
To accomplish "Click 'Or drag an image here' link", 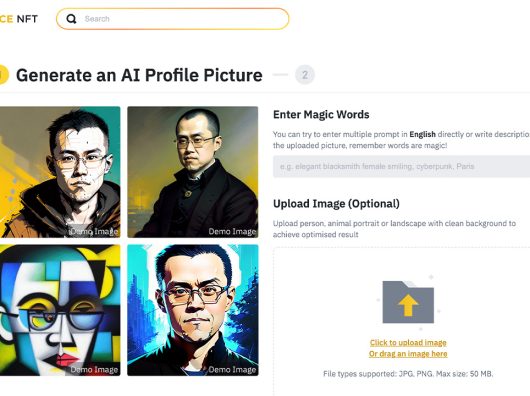I will 408,354.
